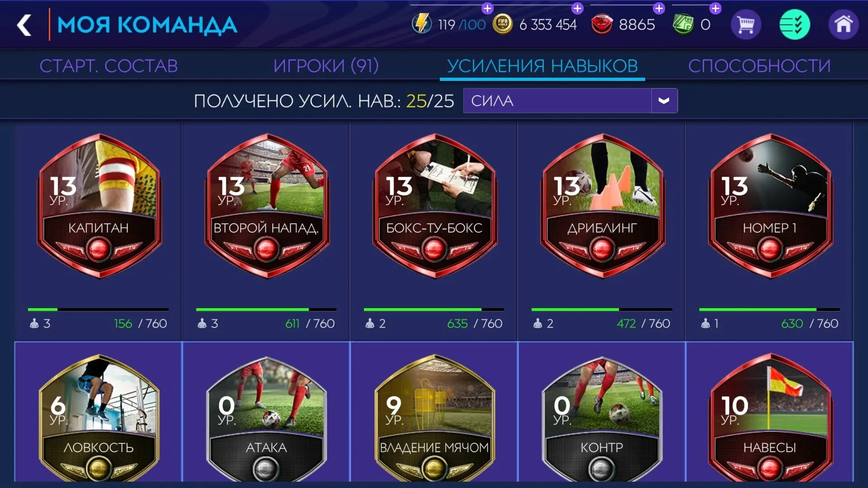Open the shopping cart store
Image resolution: width=868 pixels, height=488 pixels.
point(745,24)
